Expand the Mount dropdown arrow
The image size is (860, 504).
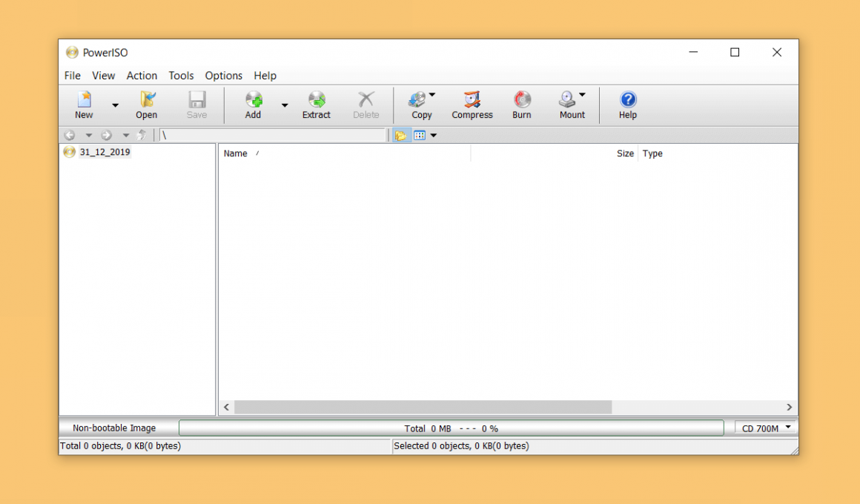click(x=583, y=95)
